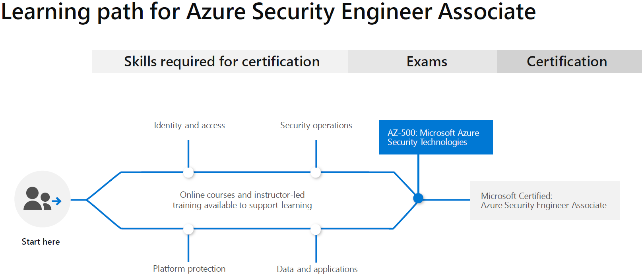Click the Data and applications label
This screenshot has width=644, height=278.
click(x=317, y=269)
